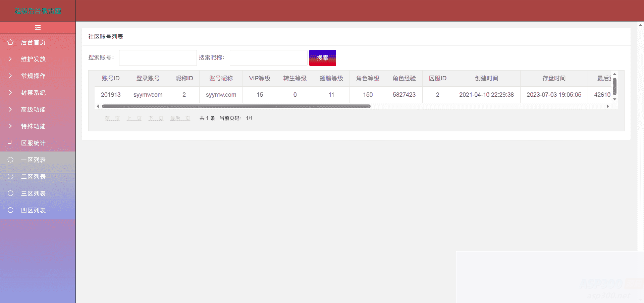644x303 pixels.
Task: Select the circle beside 四区列表
Action: (10, 210)
